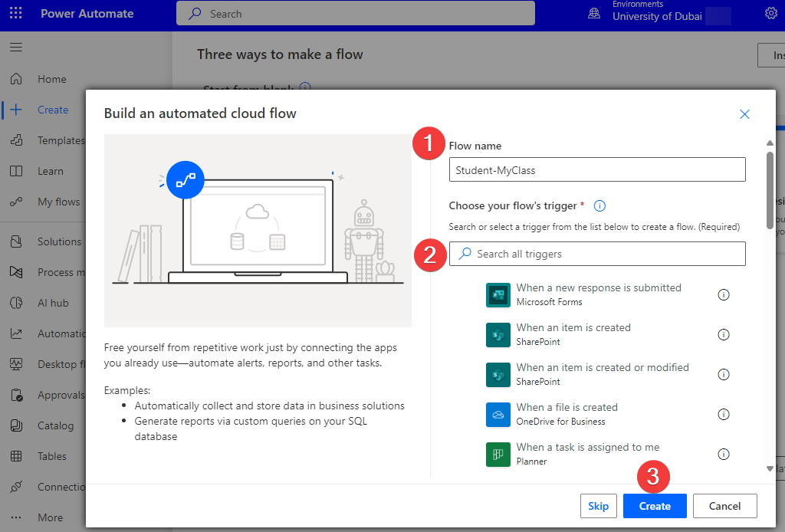Select When a new response is submitted trigger
The height and width of the screenshot is (532, 785).
(x=598, y=294)
